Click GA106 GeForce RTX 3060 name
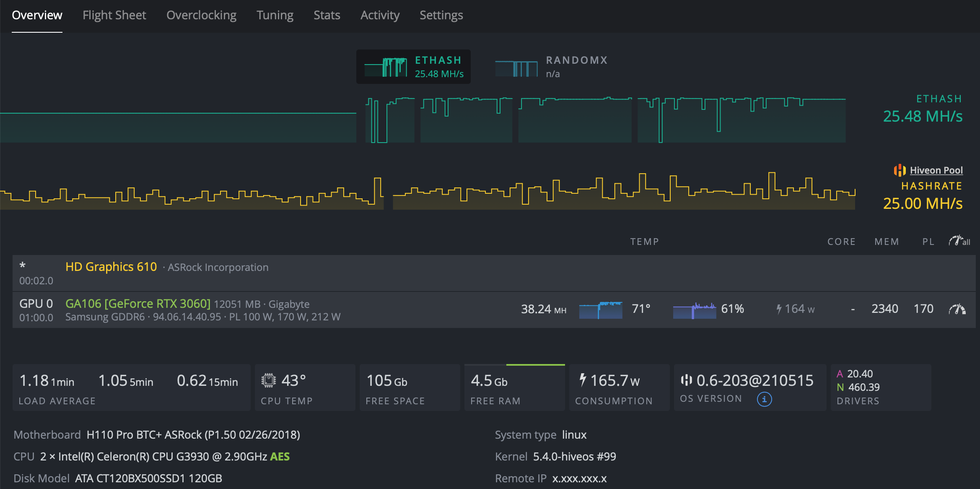 coord(138,303)
